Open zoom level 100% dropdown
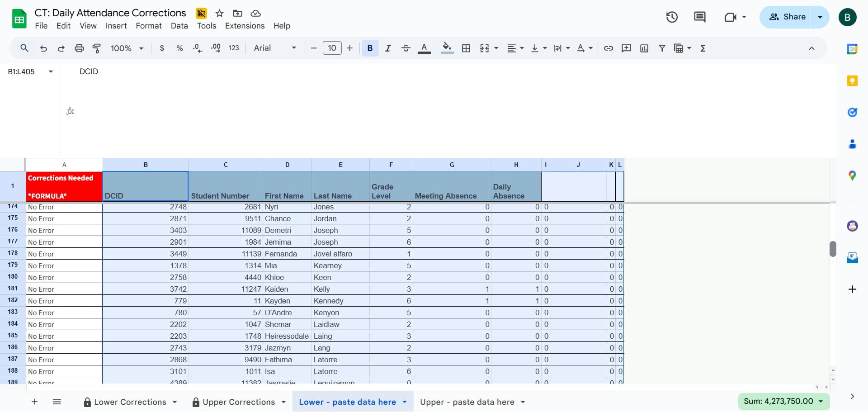 [127, 48]
